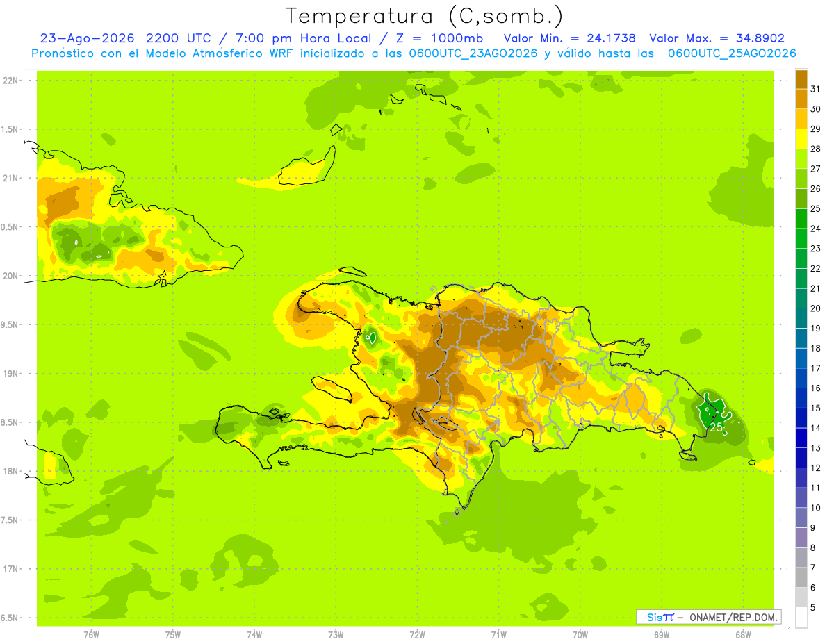Screen dimensions: 834x644
Task: Click the legend value '16'
Action: click(816, 388)
